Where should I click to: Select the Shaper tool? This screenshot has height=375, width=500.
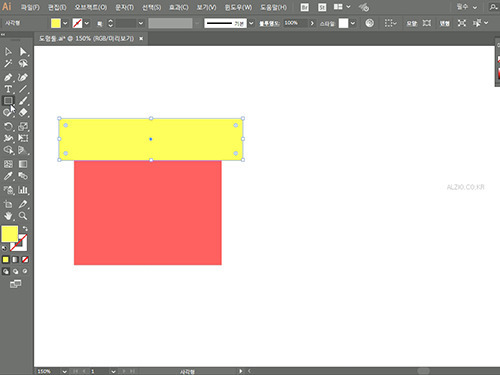(8, 112)
